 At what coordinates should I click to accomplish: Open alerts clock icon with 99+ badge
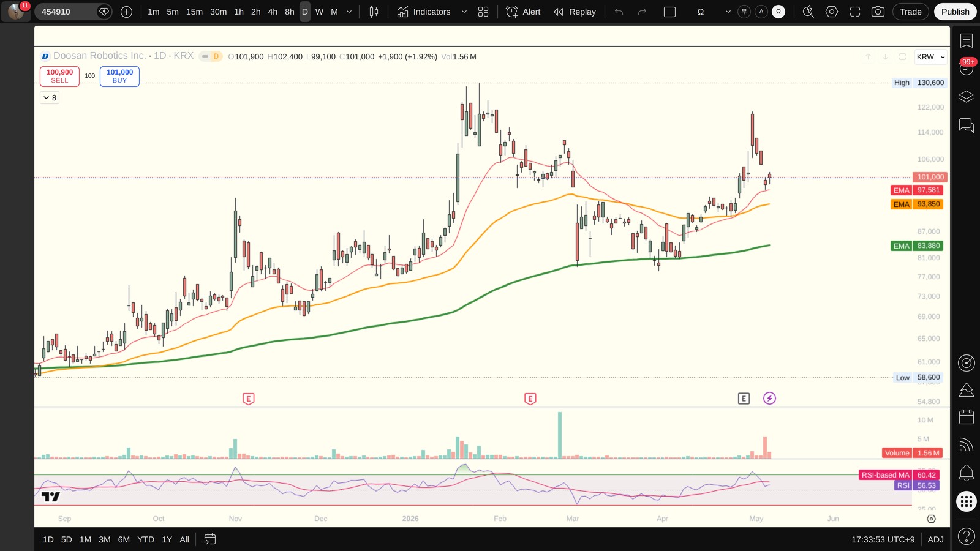click(967, 67)
